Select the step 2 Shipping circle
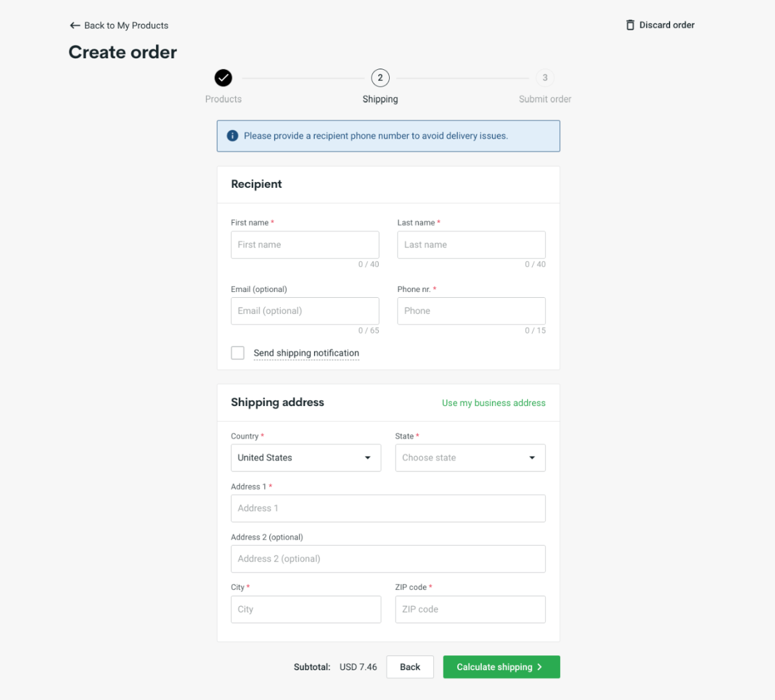 click(x=380, y=78)
